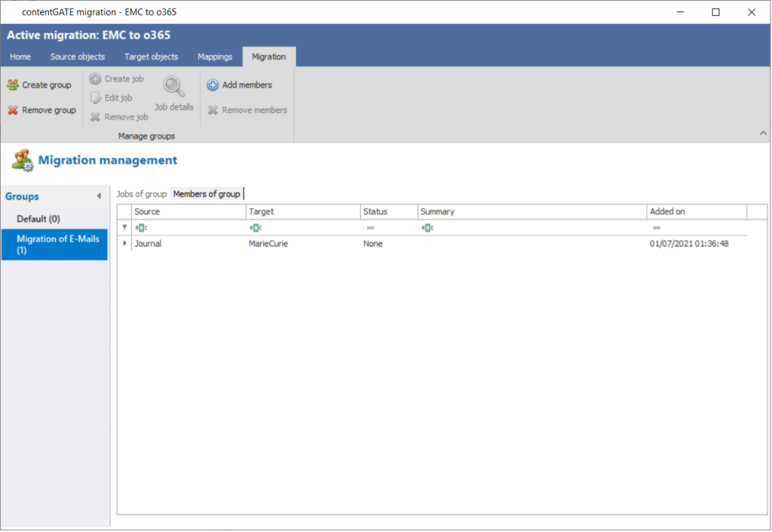Open the Mappings ribbon tab
772x532 pixels.
tap(215, 57)
